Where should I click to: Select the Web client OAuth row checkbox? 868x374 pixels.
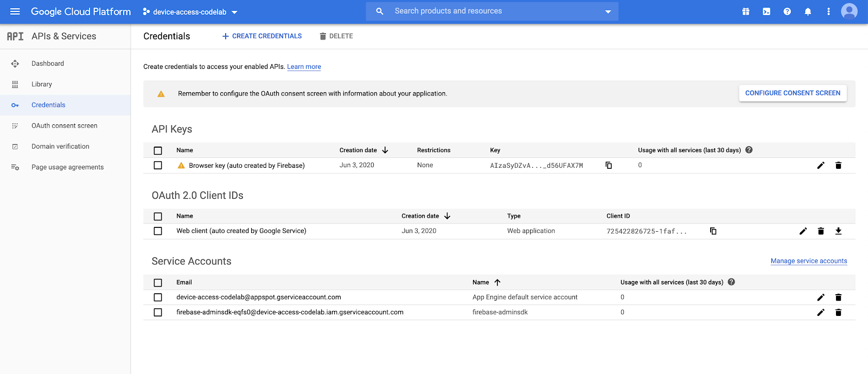[x=158, y=231]
